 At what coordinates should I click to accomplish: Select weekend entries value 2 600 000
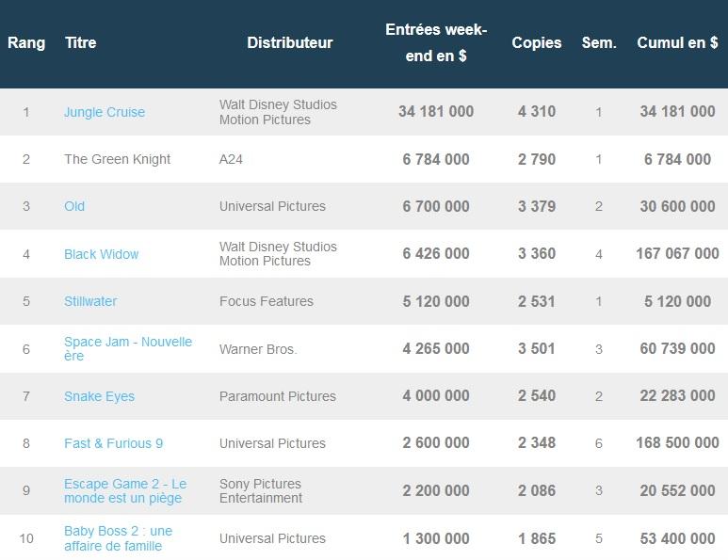pos(436,443)
